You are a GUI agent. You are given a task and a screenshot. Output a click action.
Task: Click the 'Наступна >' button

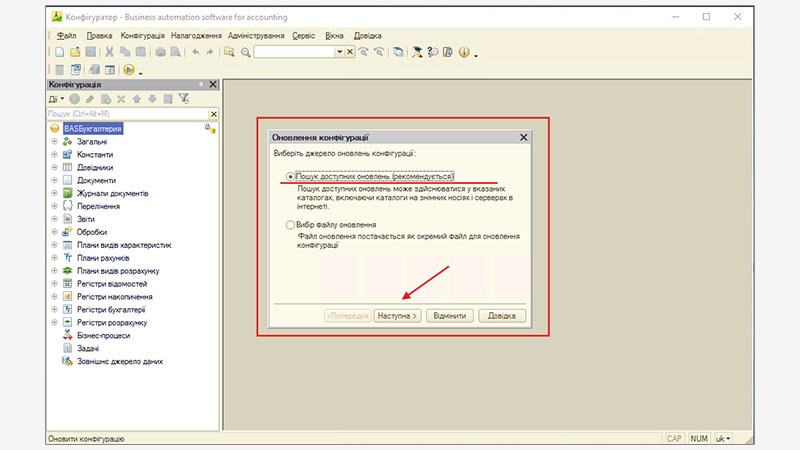pyautogui.click(x=397, y=316)
